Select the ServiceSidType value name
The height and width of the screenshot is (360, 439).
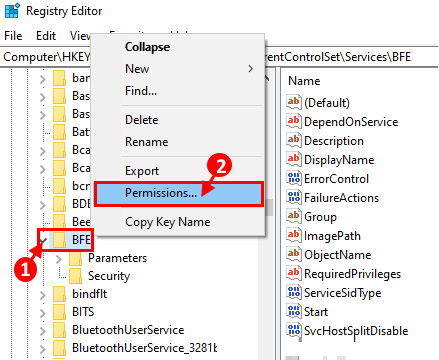(343, 293)
